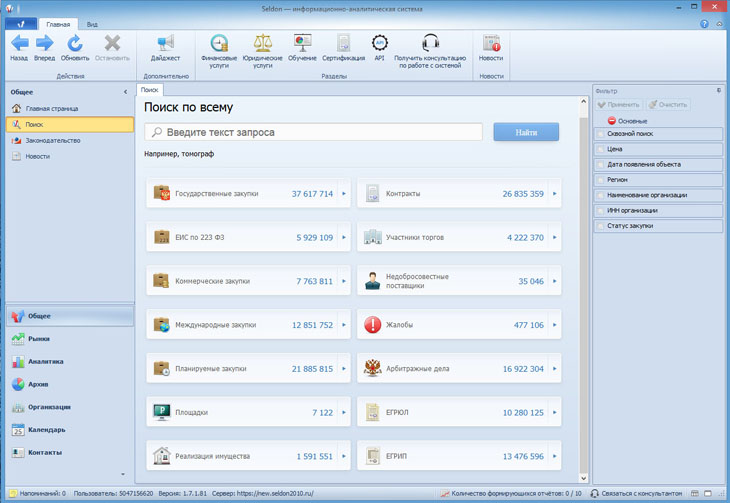Collapse the Общее left navigation panel
Viewport: 730px width, 503px height.
pyautogui.click(x=125, y=92)
